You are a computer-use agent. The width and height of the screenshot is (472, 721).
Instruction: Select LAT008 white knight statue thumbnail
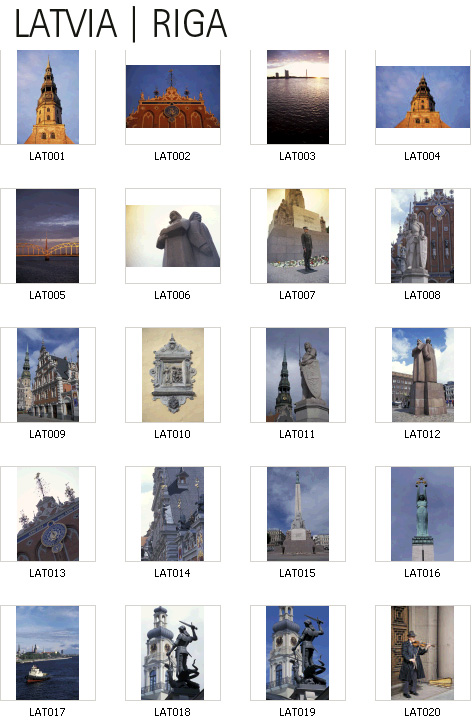click(x=422, y=236)
